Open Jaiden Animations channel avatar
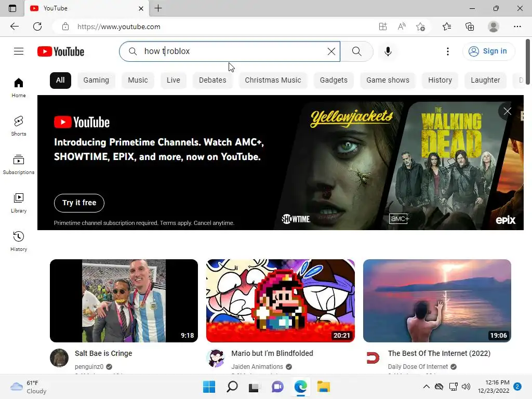 (x=216, y=357)
